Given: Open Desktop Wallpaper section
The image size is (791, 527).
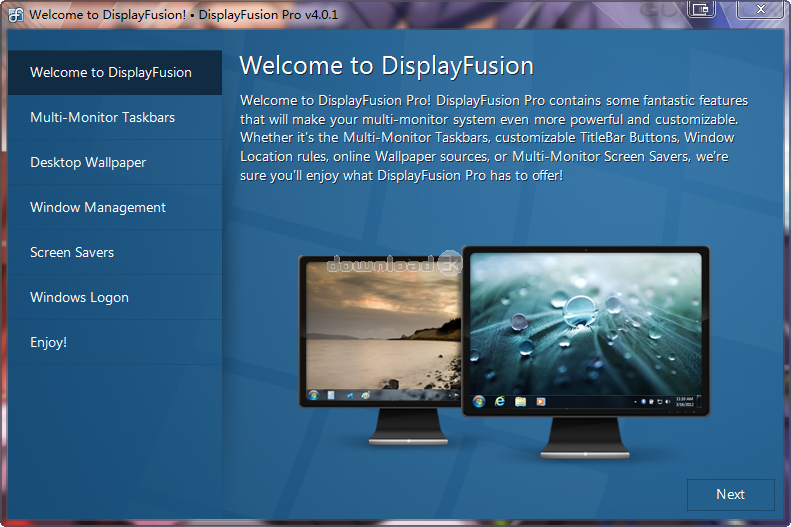Looking at the screenshot, I should click(x=115, y=162).
